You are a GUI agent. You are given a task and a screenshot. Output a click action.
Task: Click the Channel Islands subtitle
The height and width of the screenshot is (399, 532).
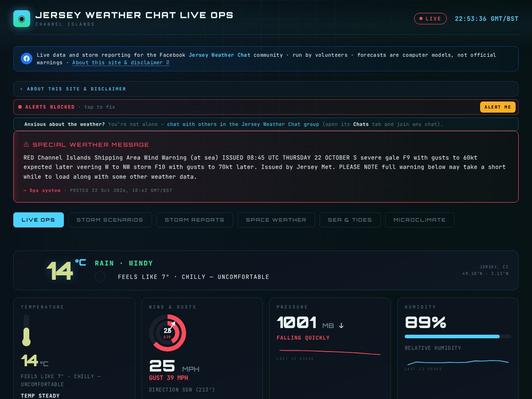[65, 24]
